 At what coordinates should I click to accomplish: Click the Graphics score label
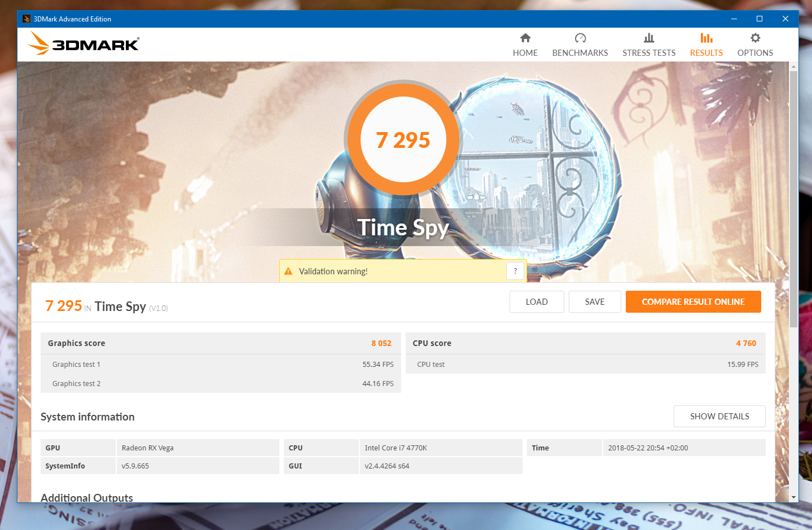(x=77, y=343)
